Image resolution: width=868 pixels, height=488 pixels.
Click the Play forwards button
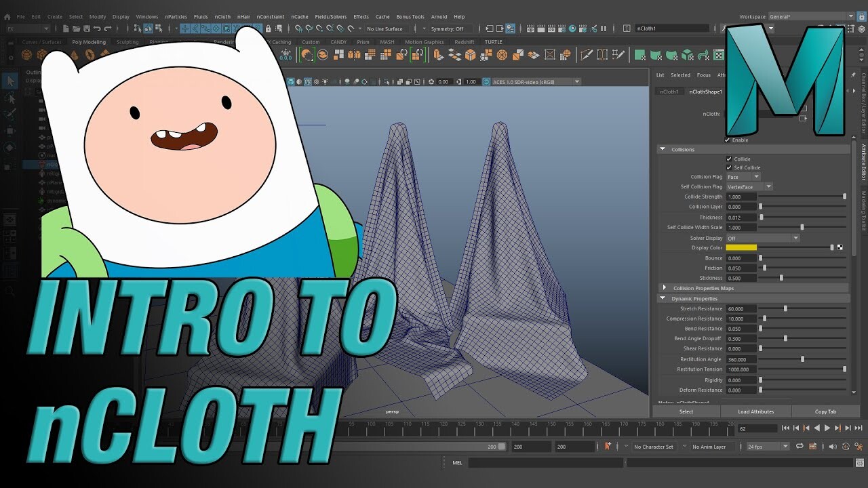pyautogui.click(x=827, y=428)
